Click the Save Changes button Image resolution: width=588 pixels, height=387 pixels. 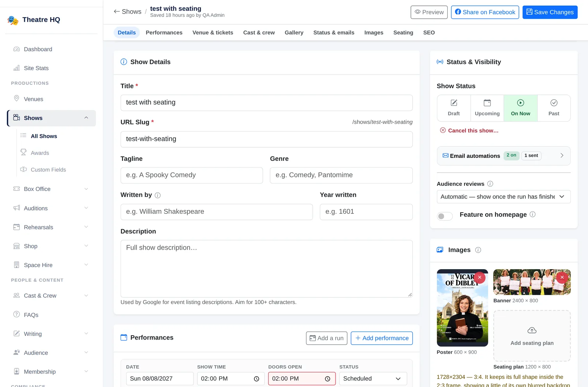(550, 12)
